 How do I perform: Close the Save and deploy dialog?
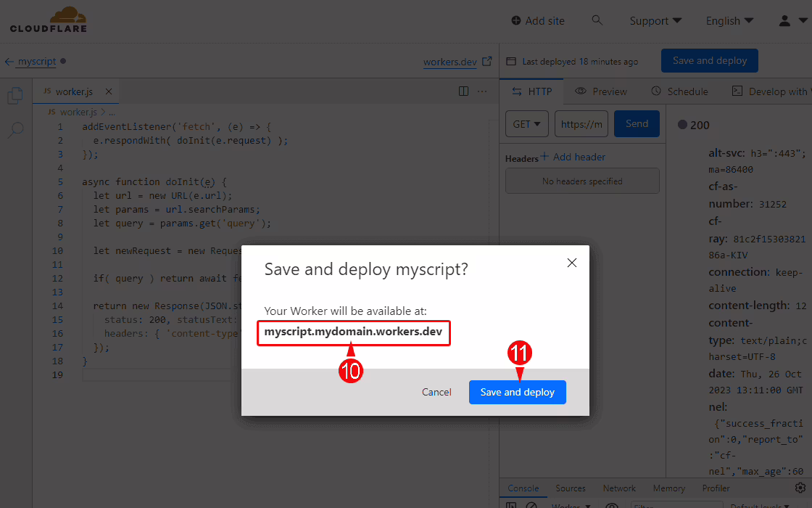click(x=572, y=263)
